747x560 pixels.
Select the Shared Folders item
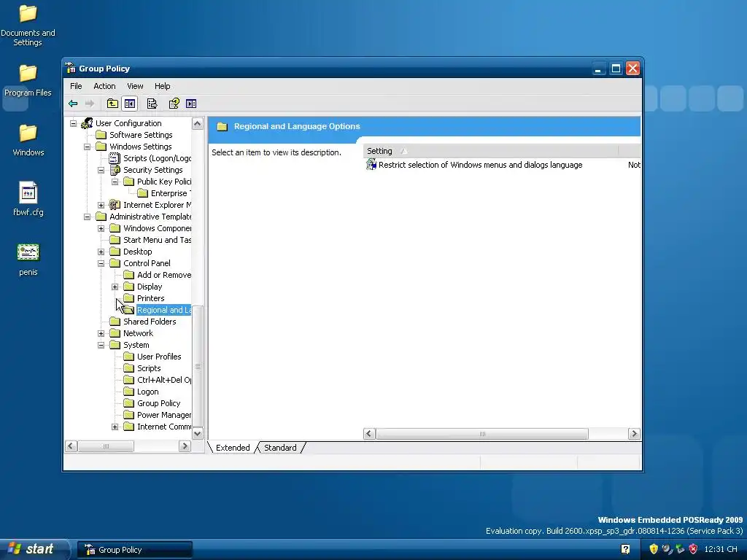click(x=150, y=322)
